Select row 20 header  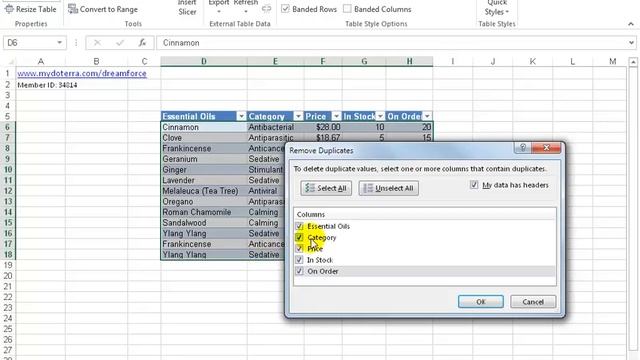[8, 276]
